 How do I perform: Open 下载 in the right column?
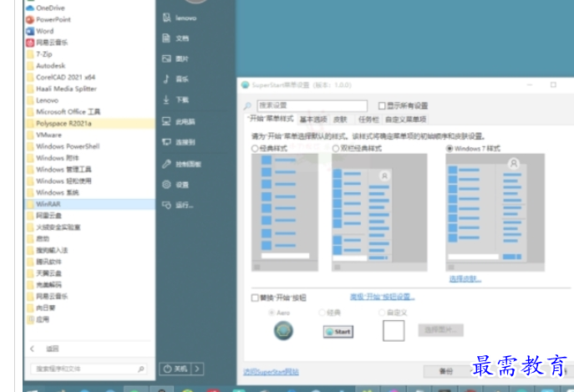point(176,99)
